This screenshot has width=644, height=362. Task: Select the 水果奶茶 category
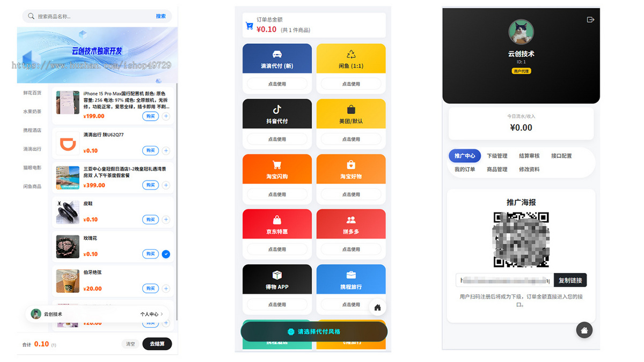pyautogui.click(x=32, y=112)
